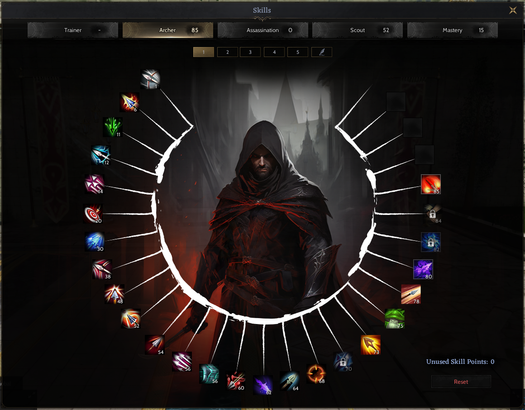Click the Unused Skill Points: 0 text

460,361
